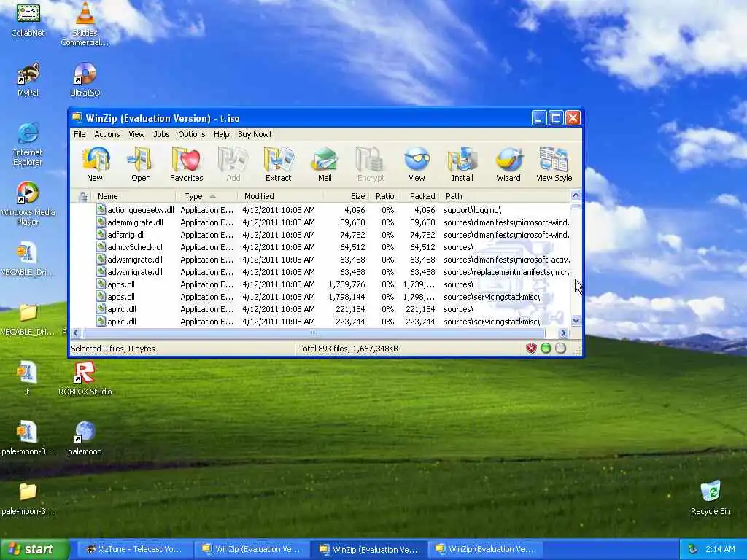This screenshot has width=747, height=560.
Task: Select the palemoon desktop shortcut
Action: click(x=85, y=438)
